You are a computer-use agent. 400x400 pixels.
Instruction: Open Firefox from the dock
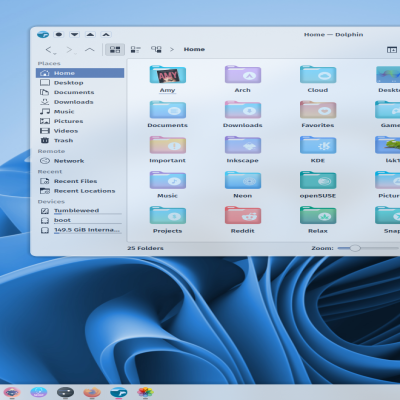[92, 392]
